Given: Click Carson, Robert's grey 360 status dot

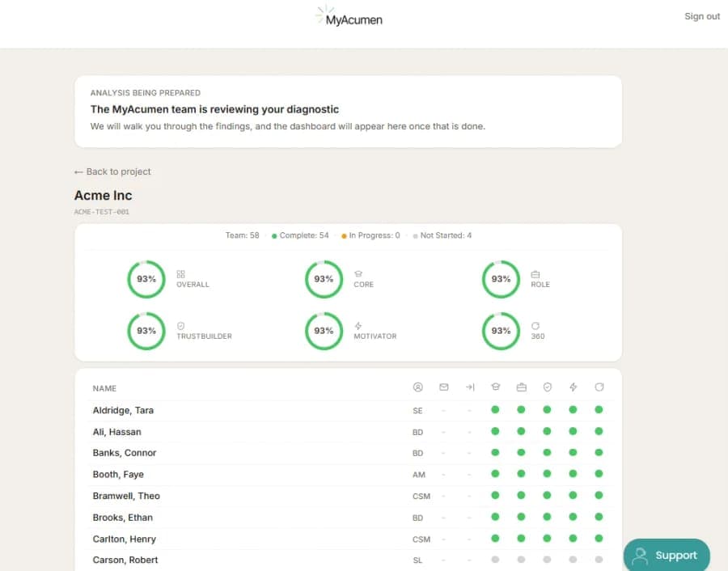Looking at the screenshot, I should [599, 560].
